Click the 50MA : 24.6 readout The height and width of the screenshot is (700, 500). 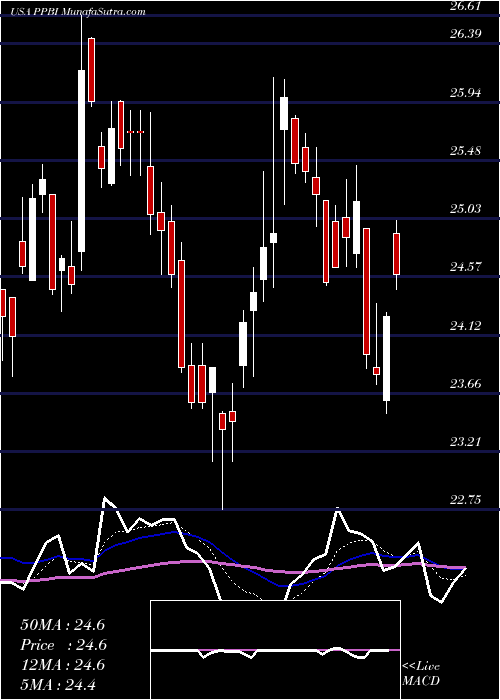62,625
